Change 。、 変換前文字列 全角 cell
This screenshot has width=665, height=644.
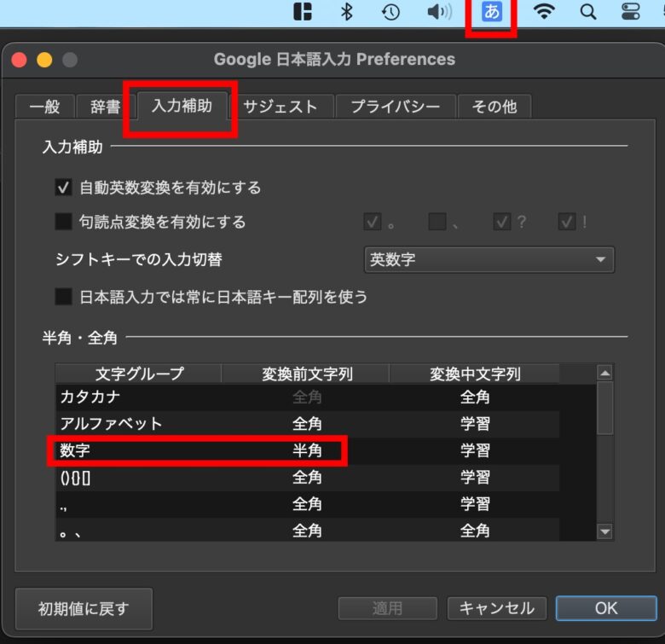307,530
